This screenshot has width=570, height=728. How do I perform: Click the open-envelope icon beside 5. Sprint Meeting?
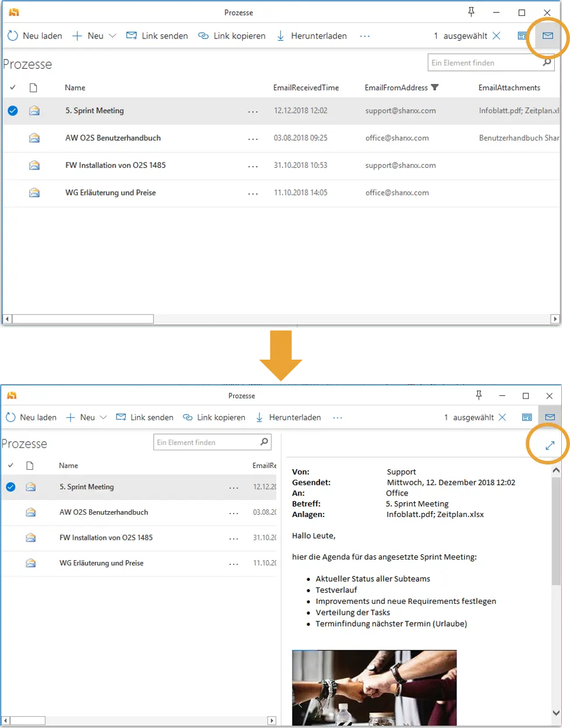[34, 110]
